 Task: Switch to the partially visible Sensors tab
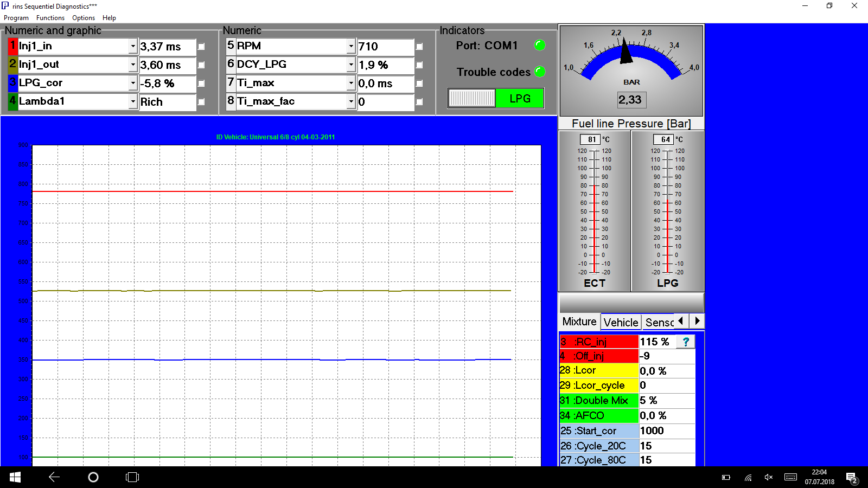pyautogui.click(x=659, y=323)
